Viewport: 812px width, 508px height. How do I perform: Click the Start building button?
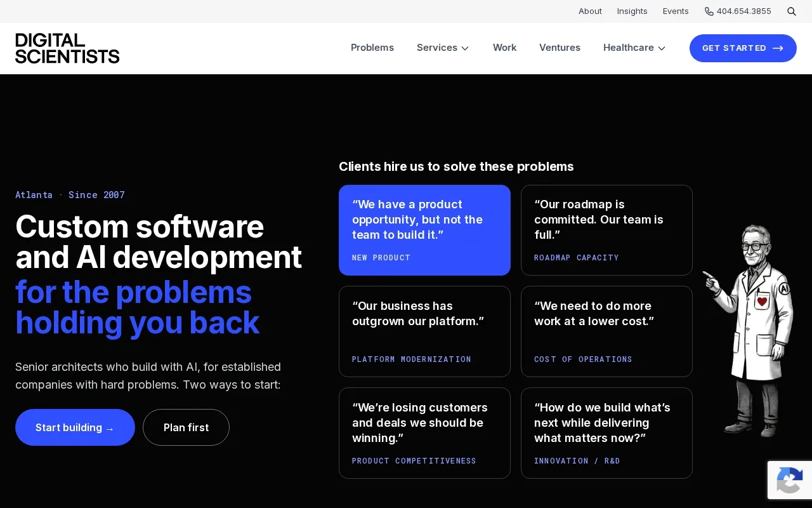click(x=75, y=427)
